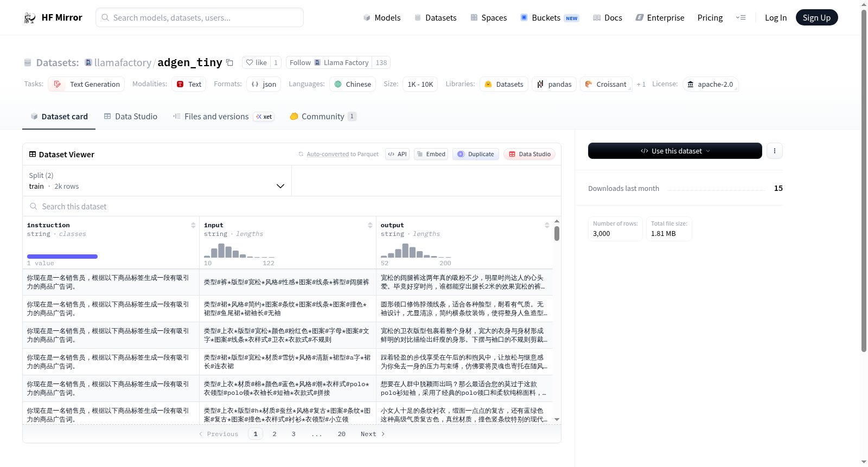Open Datasets in top navigation
The height and width of the screenshot is (467, 868).
tap(435, 18)
